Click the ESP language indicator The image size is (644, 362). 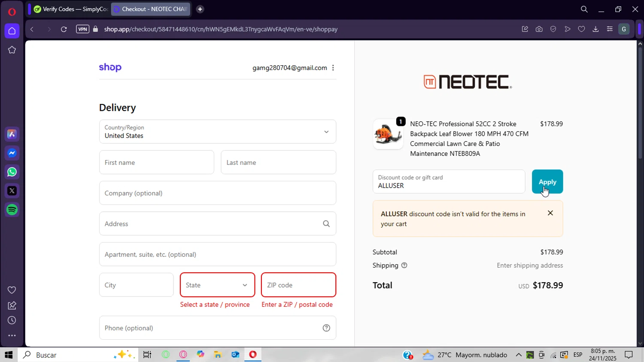pos(578,355)
